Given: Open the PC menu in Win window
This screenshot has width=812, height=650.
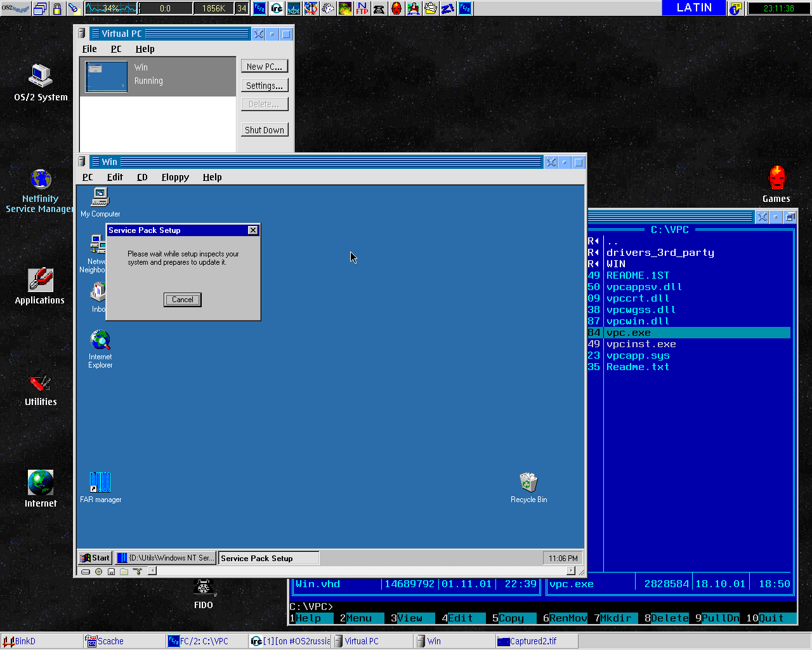Looking at the screenshot, I should point(88,177).
